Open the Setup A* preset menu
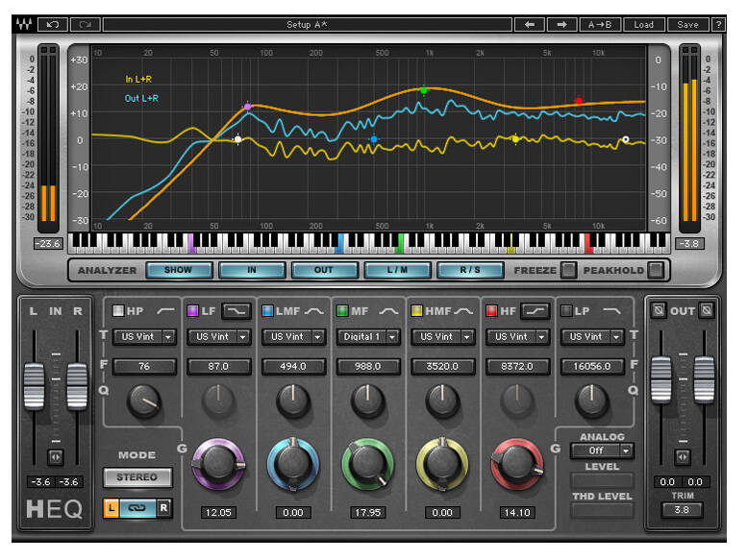Viewport: 747px width, 560px height. point(308,24)
